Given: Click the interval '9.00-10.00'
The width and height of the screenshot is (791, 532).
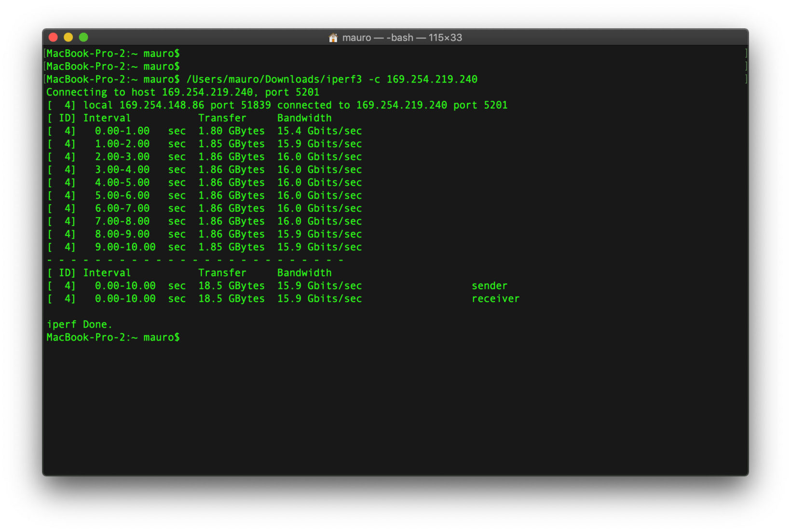Looking at the screenshot, I should [x=125, y=247].
